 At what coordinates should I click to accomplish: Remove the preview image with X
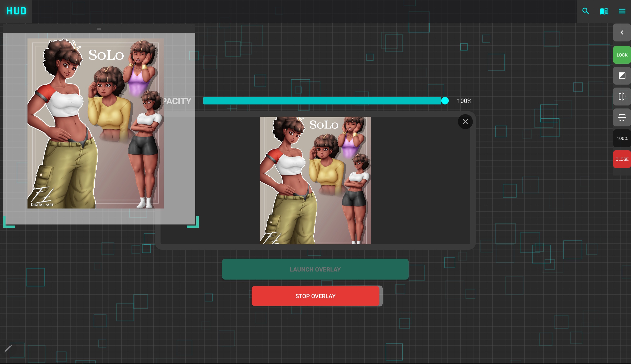465,122
